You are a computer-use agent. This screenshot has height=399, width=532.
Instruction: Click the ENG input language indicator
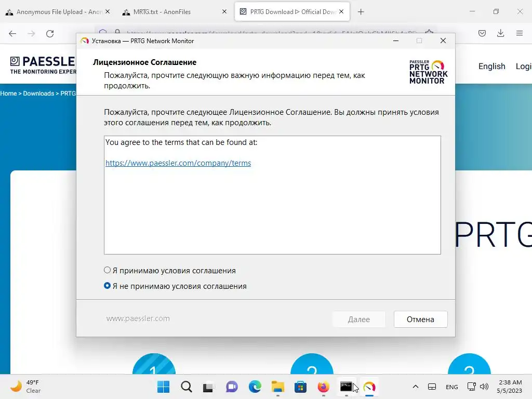(x=451, y=387)
